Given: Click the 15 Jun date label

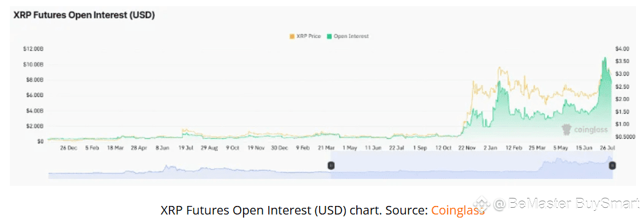Looking at the screenshot, I should click(x=584, y=147).
